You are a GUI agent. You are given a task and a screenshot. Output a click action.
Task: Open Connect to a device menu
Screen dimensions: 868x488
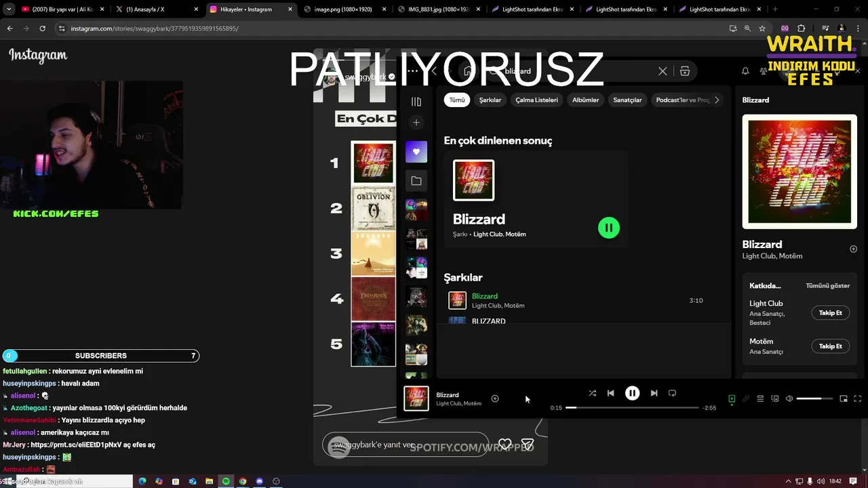click(775, 399)
